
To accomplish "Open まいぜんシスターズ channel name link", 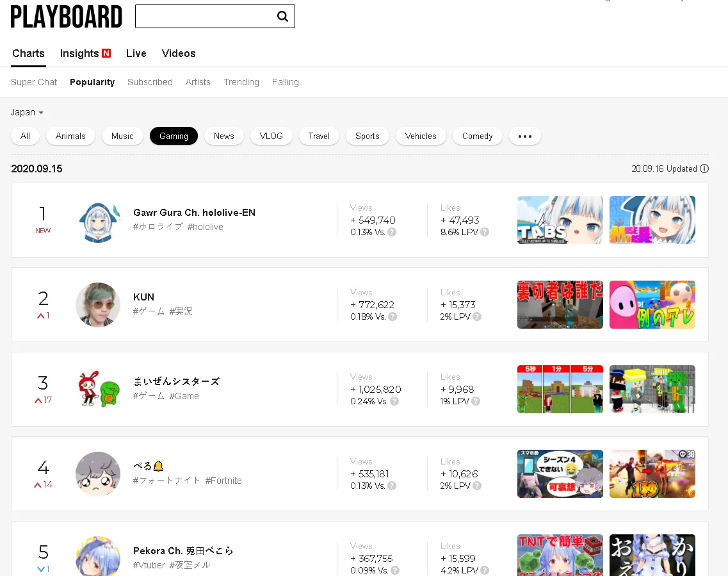I will click(x=177, y=382).
